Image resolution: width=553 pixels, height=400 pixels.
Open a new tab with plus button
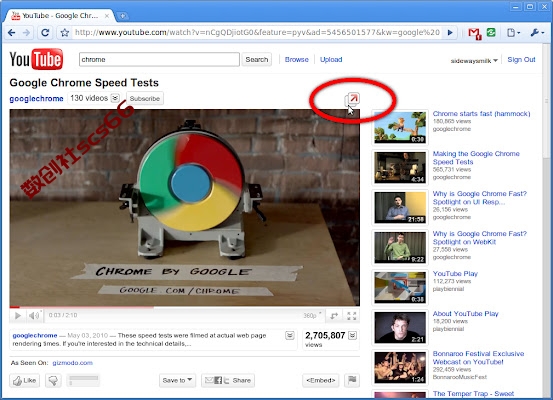coord(122,16)
